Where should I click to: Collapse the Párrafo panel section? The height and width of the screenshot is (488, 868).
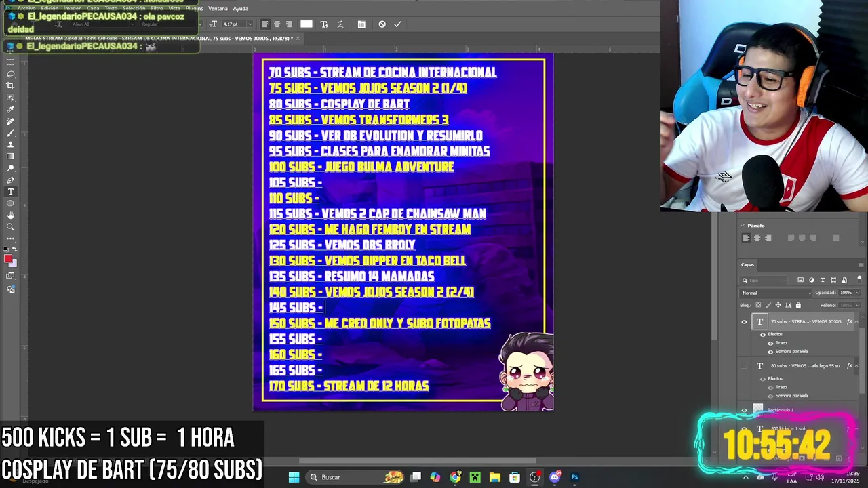click(x=742, y=226)
